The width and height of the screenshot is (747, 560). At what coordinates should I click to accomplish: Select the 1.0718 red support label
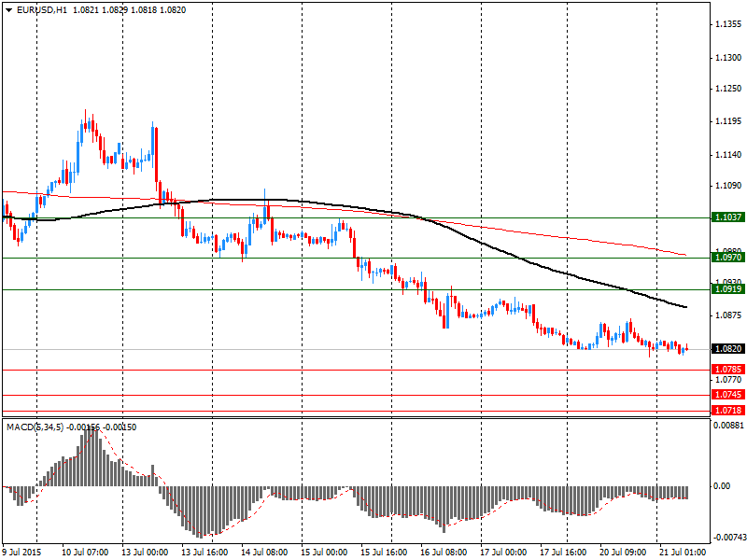pos(728,411)
